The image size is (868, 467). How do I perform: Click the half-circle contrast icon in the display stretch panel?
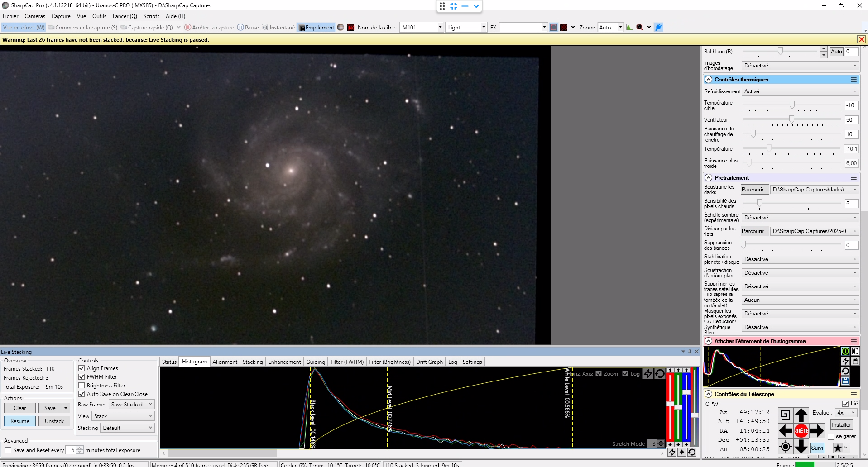(855, 351)
